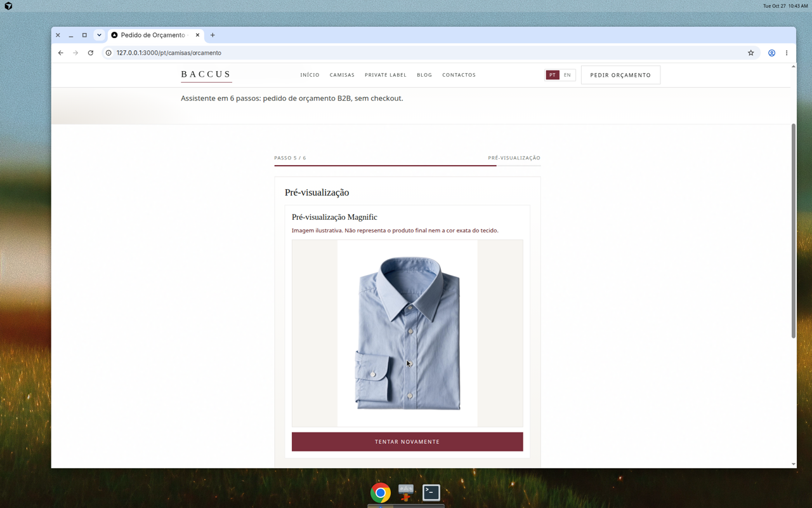Viewport: 812px width, 508px height.
Task: Open the Contactos page
Action: point(459,75)
